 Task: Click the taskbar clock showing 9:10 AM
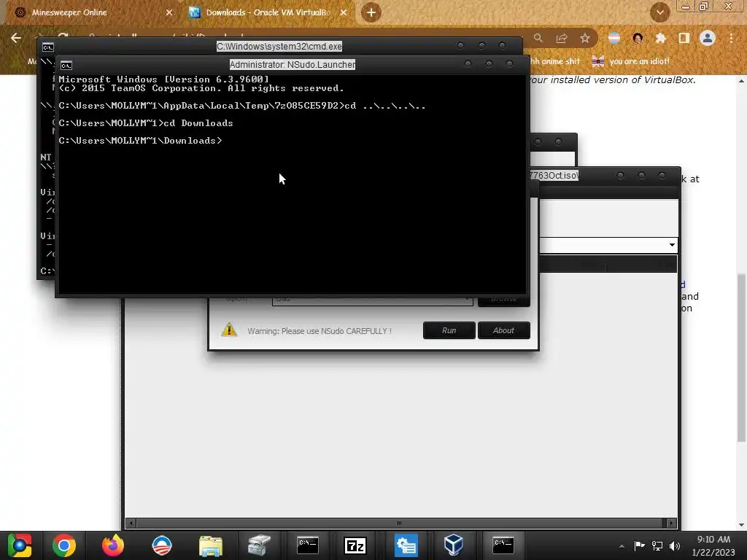point(713,545)
